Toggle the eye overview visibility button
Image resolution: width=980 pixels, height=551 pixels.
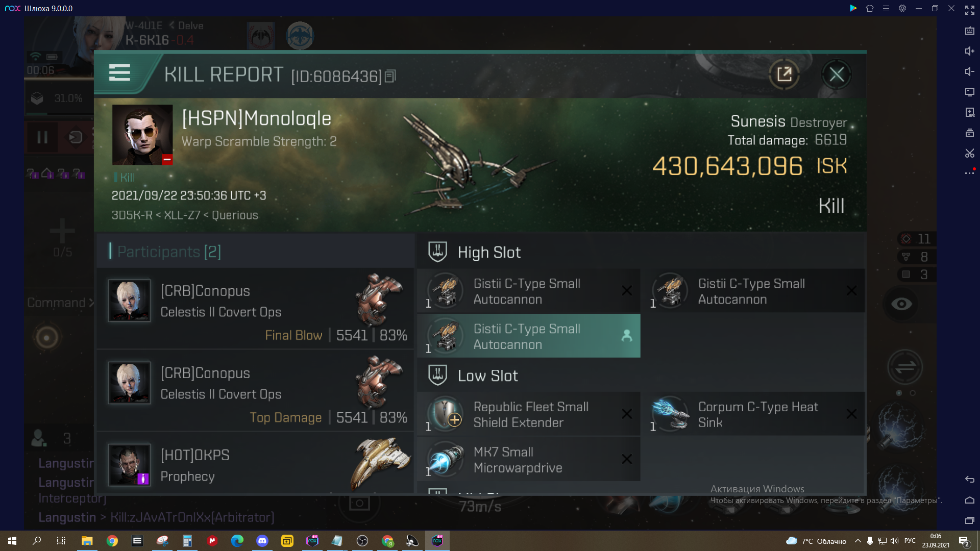tap(901, 304)
